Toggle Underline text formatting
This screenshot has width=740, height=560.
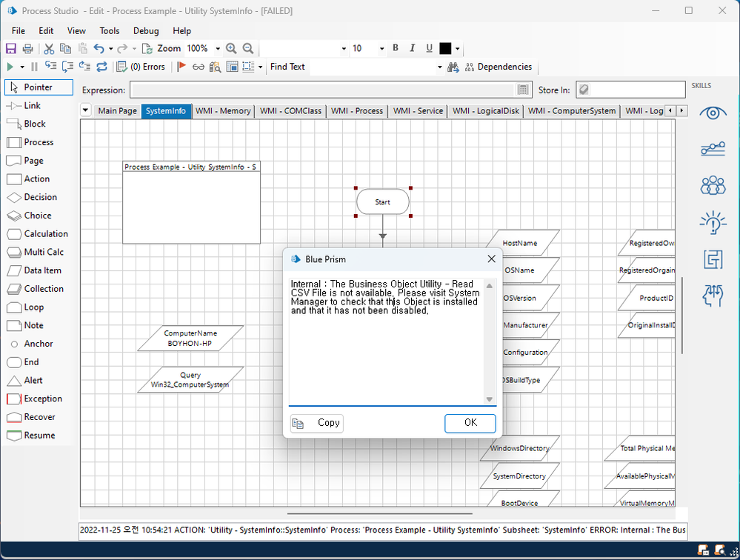tap(430, 48)
